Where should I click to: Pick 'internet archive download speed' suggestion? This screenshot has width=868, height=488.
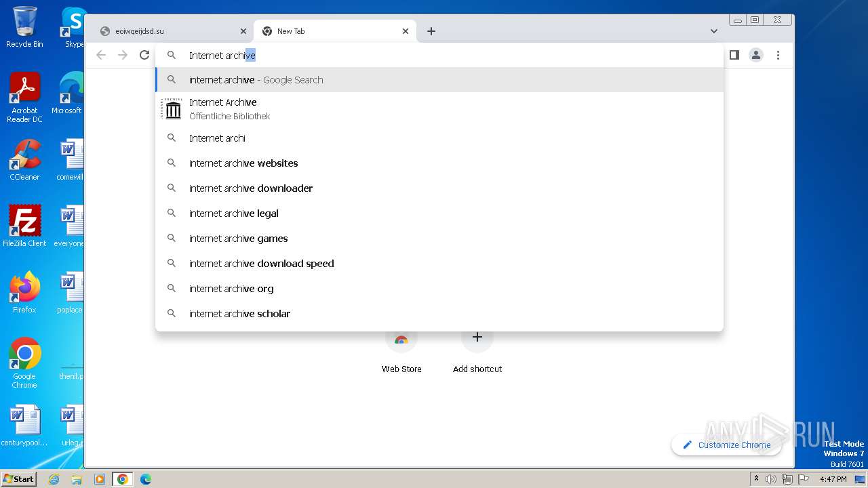tap(439, 264)
